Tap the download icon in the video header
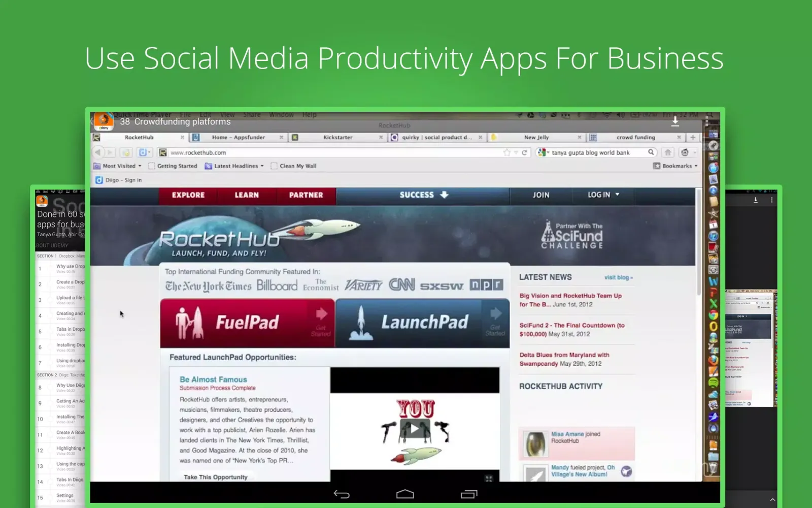The image size is (812, 508). pyautogui.click(x=675, y=121)
